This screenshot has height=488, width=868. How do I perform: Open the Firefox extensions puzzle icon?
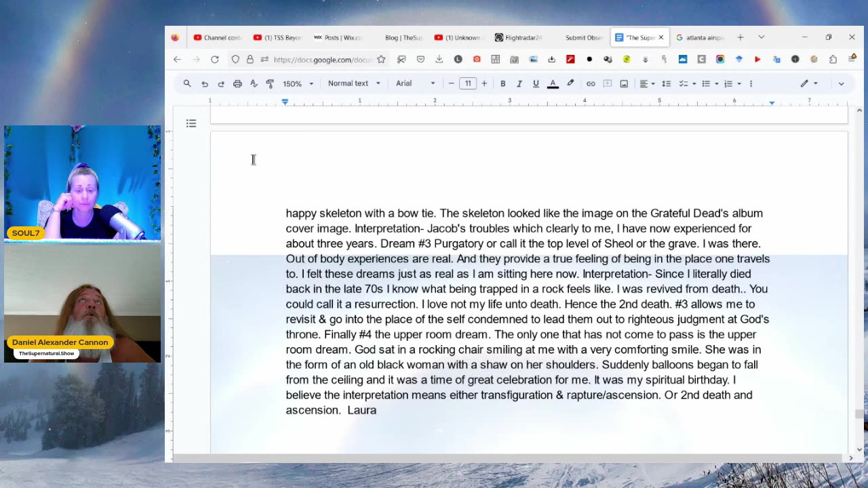coord(833,60)
